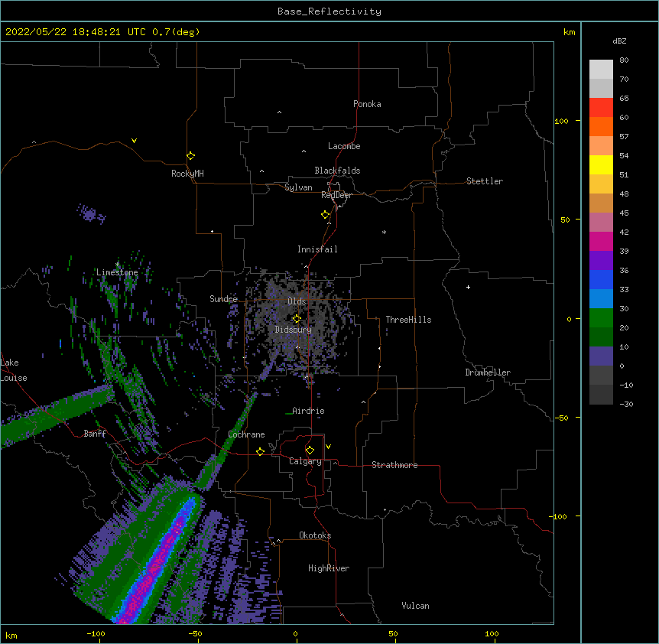Screen dimensions: 659x644
Task: Select the yellow diamond marker south of Cochrane
Action: (260, 451)
